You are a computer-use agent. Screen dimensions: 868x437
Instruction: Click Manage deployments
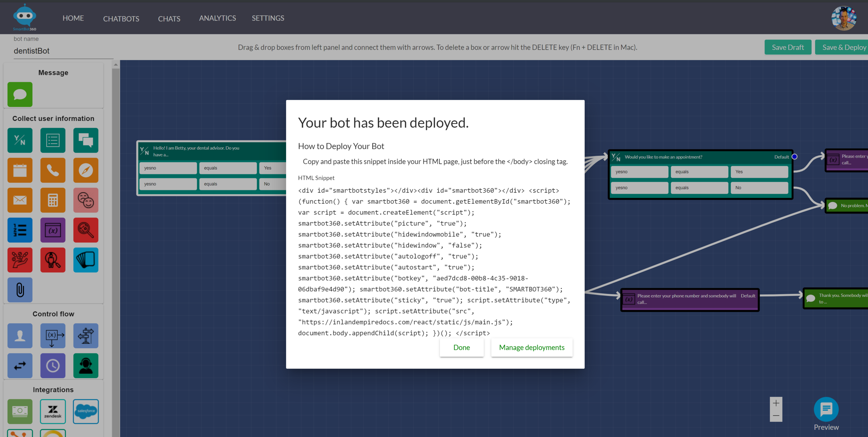click(x=532, y=348)
